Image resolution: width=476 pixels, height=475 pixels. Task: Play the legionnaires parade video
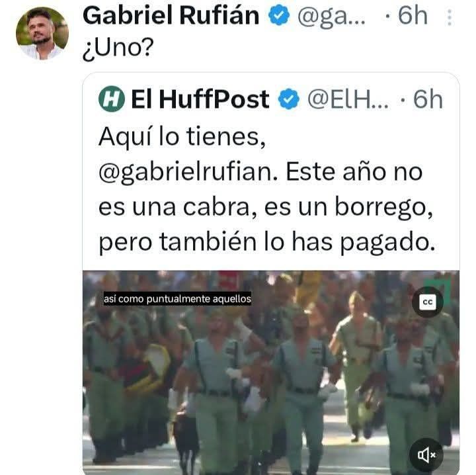click(x=271, y=372)
